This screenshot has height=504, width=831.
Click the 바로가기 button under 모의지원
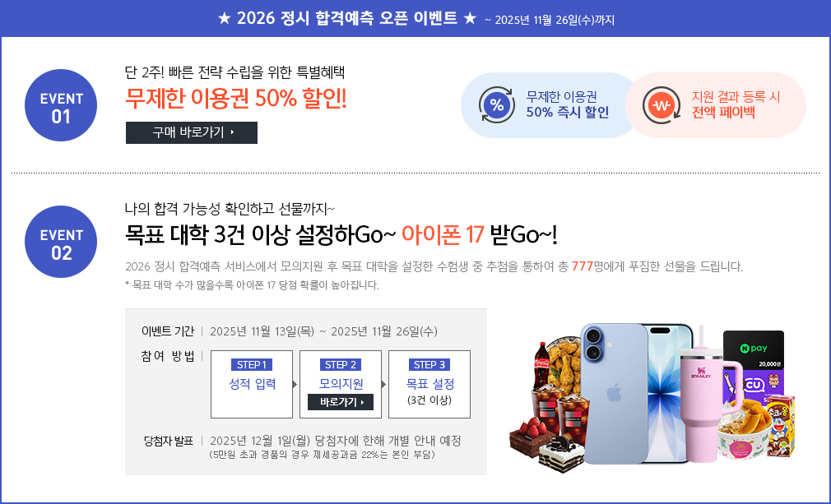(x=341, y=402)
